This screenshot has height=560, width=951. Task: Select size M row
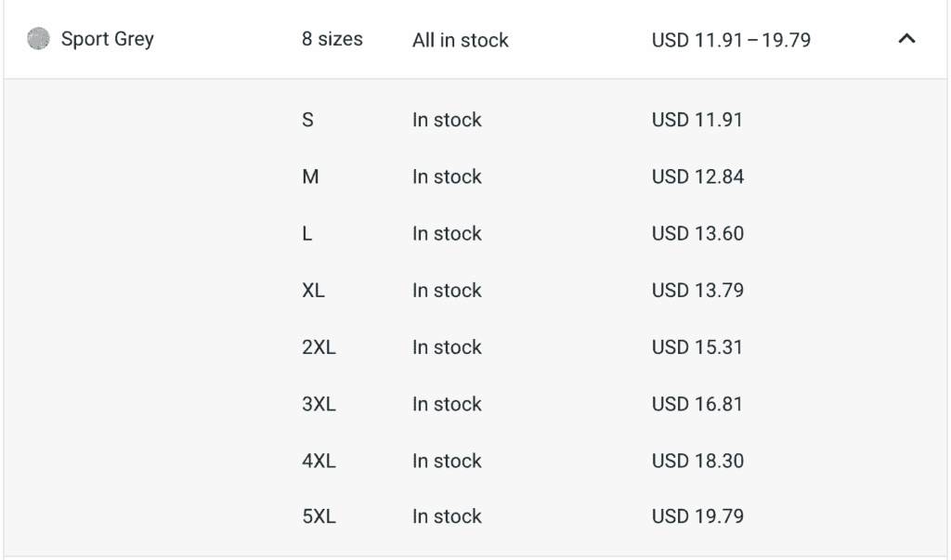pyautogui.click(x=475, y=176)
